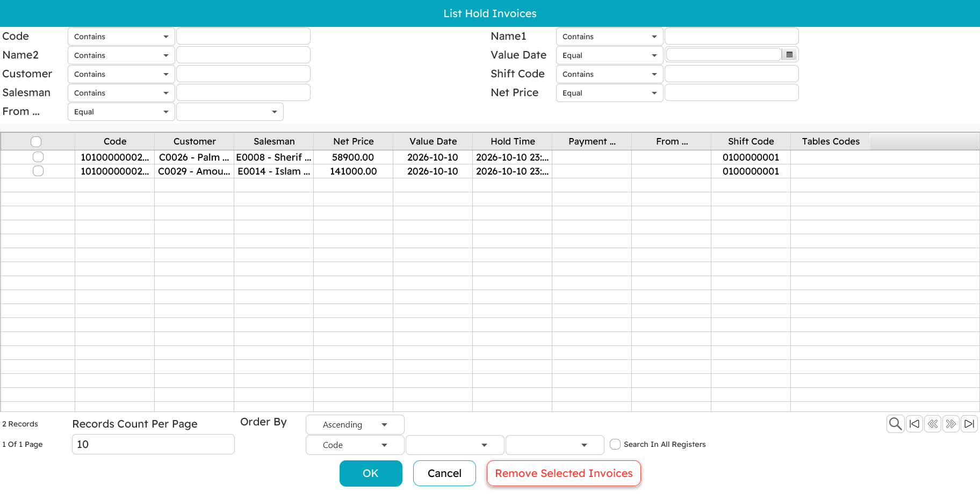Select the C0026 - Palm invoice checkbox
This screenshot has width=980, height=499.
(x=38, y=157)
